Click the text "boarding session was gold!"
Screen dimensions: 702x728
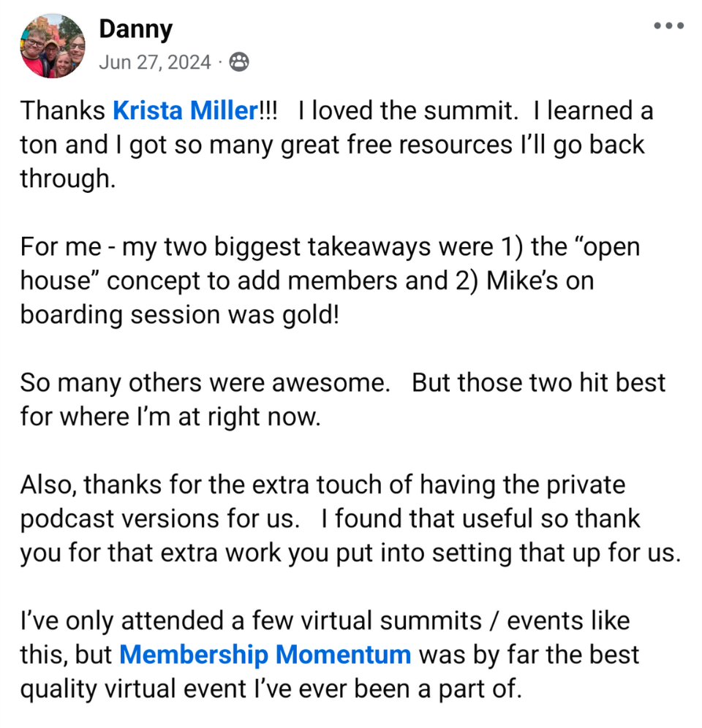[x=179, y=315]
